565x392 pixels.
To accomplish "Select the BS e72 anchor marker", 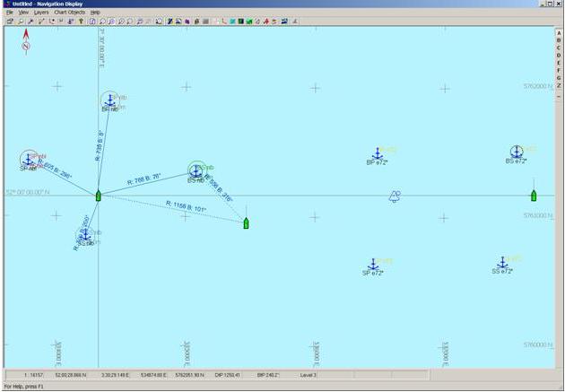I will [517, 152].
